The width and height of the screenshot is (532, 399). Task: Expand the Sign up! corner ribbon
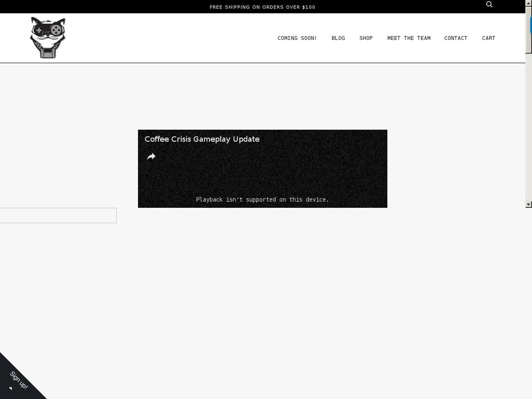coord(18,380)
